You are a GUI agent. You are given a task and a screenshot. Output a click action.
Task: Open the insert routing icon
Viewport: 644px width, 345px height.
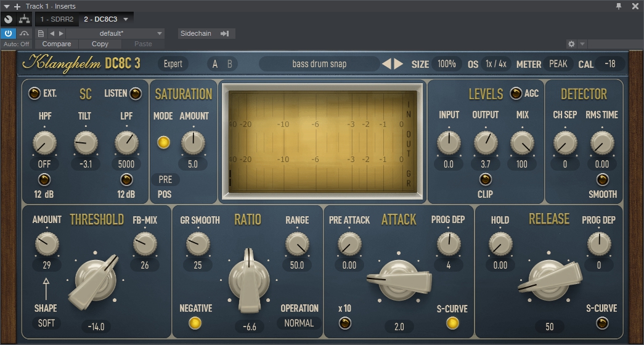pyautogui.click(x=25, y=19)
